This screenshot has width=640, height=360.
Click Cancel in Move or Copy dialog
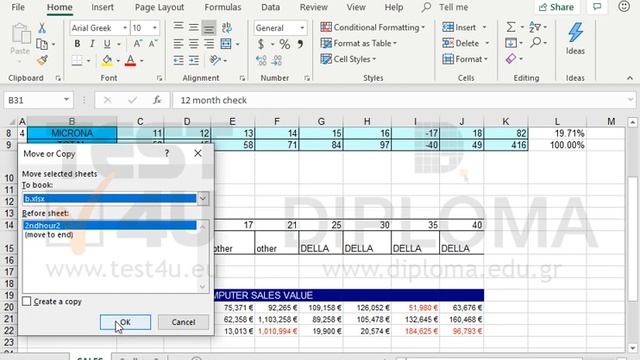point(183,322)
